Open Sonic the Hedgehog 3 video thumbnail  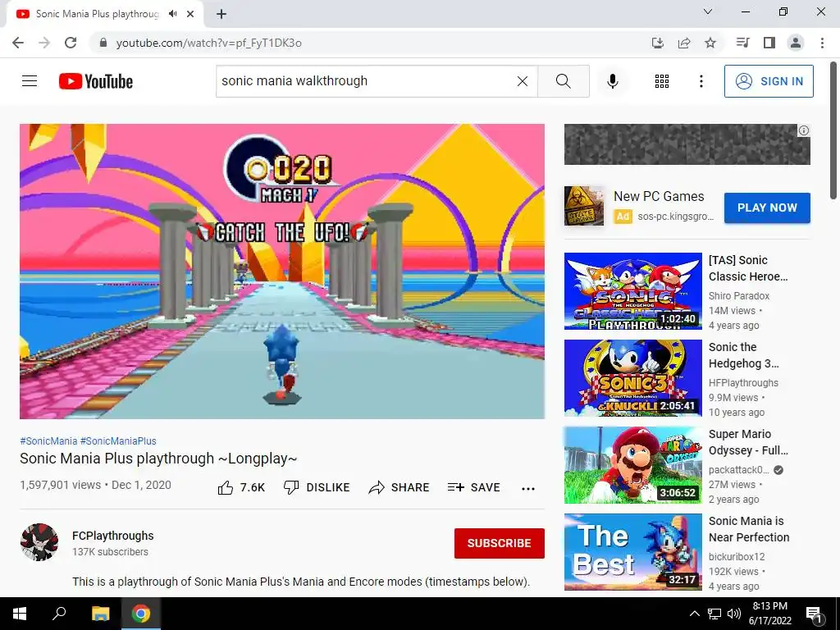coord(632,377)
